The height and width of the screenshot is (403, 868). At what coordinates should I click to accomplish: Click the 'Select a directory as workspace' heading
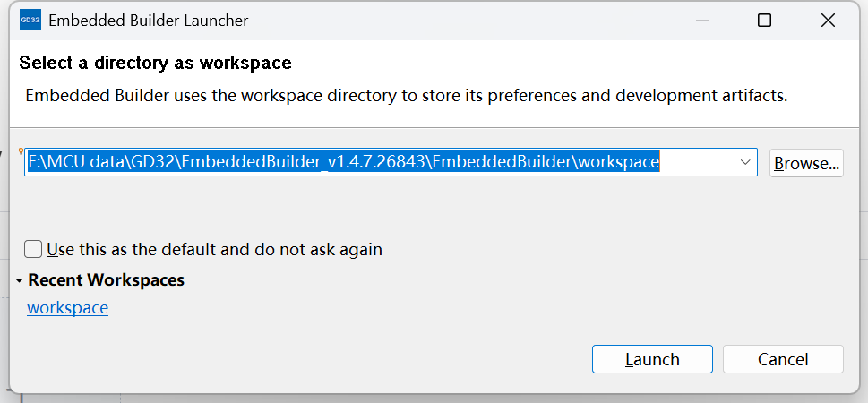pos(155,63)
